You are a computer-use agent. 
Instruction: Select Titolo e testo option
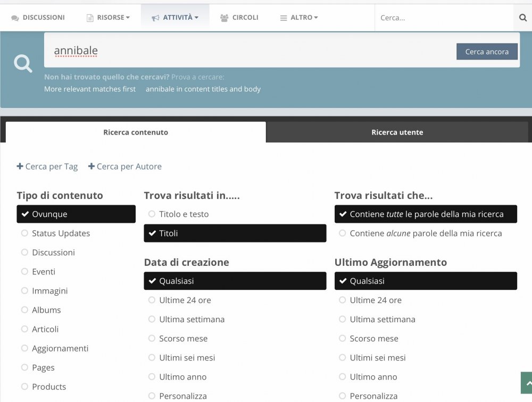pyautogui.click(x=152, y=214)
